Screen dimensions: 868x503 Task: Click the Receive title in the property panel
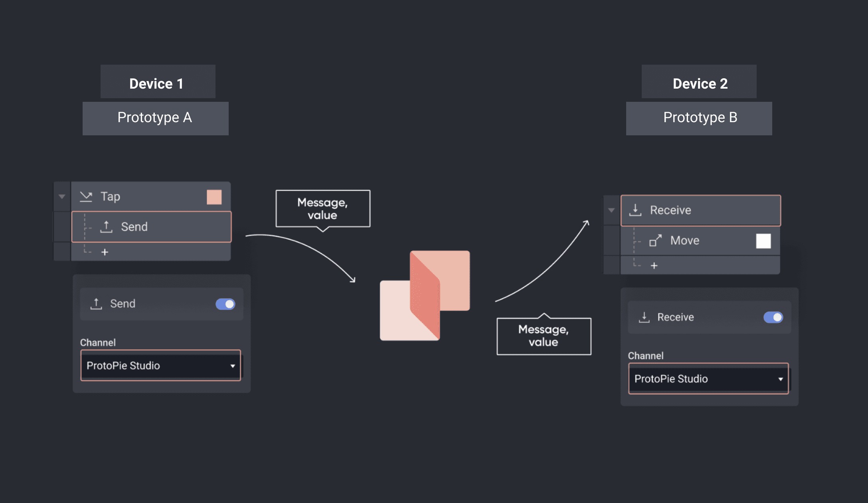676,317
